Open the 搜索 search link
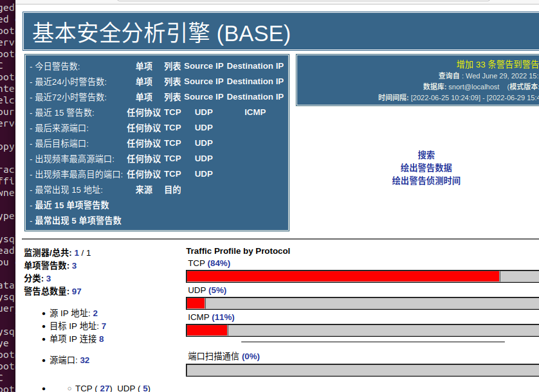 (x=426, y=155)
